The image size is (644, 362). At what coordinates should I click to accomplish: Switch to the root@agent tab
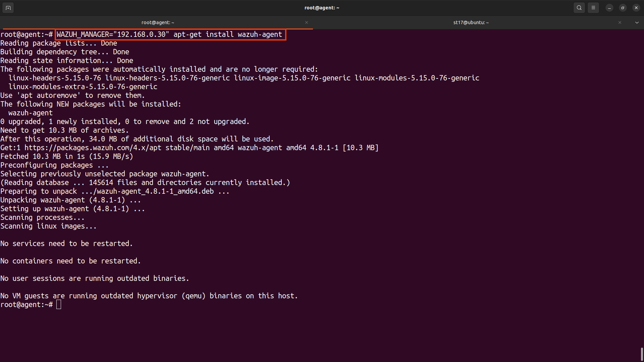click(x=158, y=22)
